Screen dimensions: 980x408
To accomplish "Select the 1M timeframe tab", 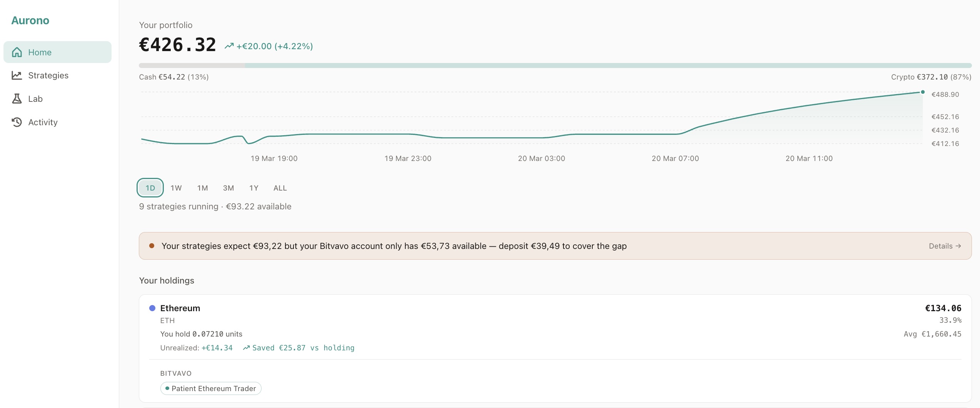I will (202, 188).
